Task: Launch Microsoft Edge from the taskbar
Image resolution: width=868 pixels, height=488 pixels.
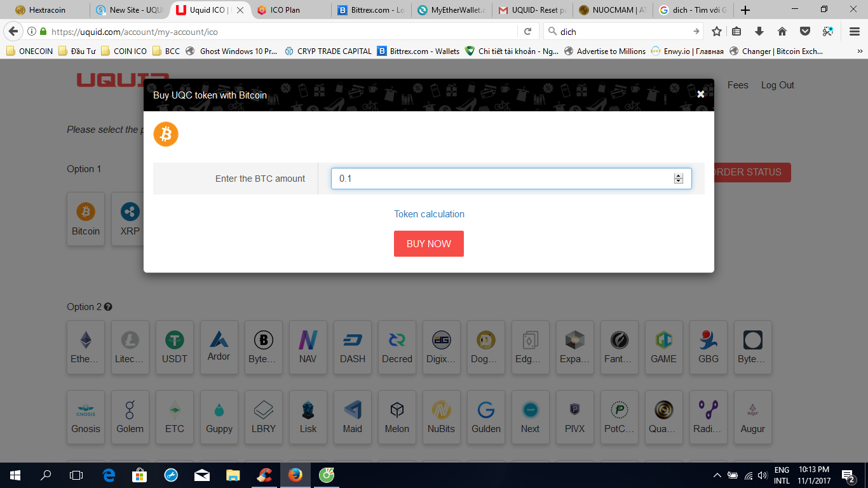Action: tap(109, 475)
